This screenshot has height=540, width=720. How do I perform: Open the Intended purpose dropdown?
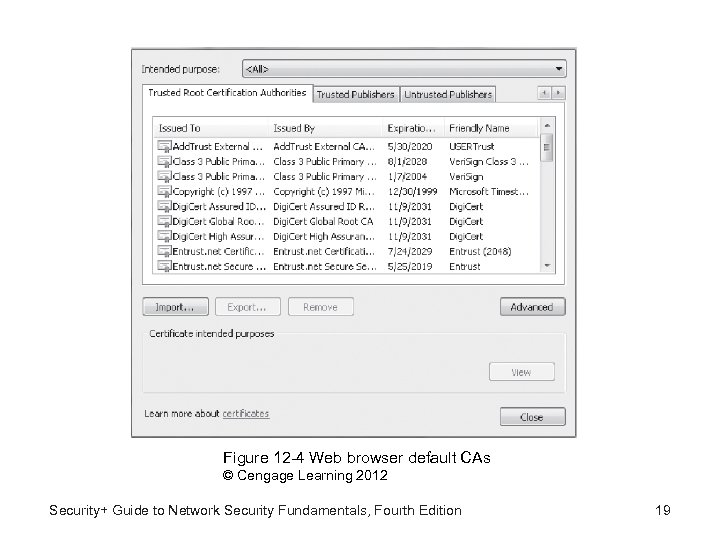[404, 69]
